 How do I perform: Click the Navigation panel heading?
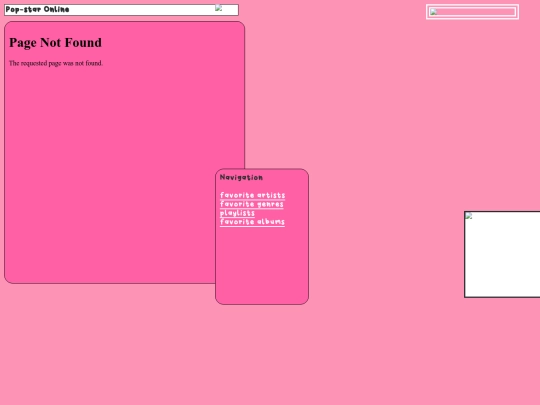click(241, 177)
